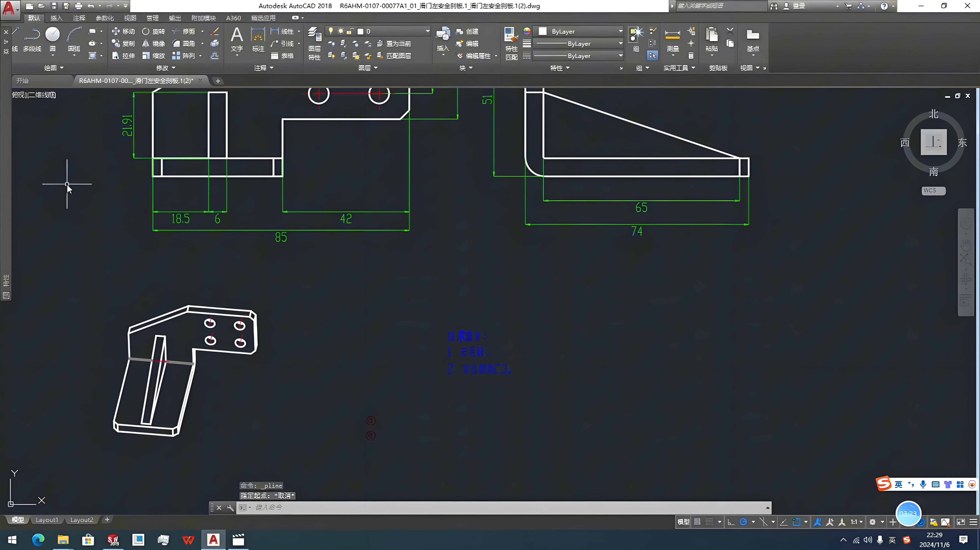This screenshot has width=980, height=550.
Task: Switch to the A360 ribbon tab
Action: (233, 18)
